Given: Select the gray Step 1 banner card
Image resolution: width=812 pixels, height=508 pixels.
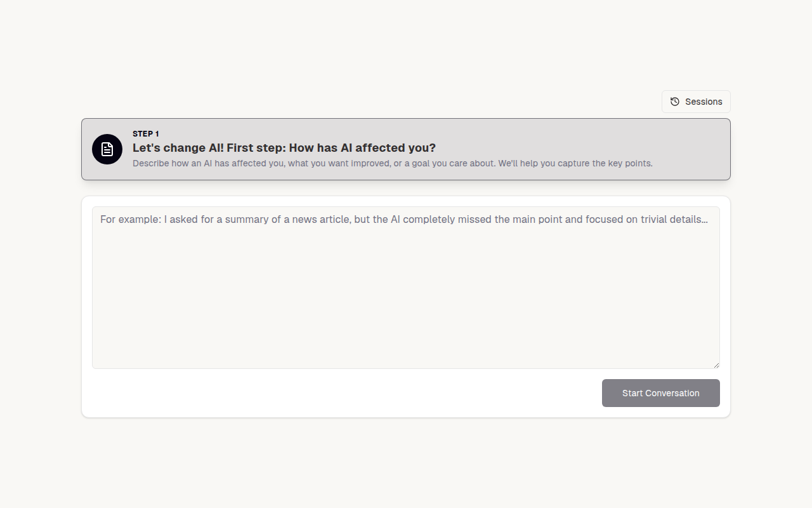Looking at the screenshot, I should click(x=406, y=149).
